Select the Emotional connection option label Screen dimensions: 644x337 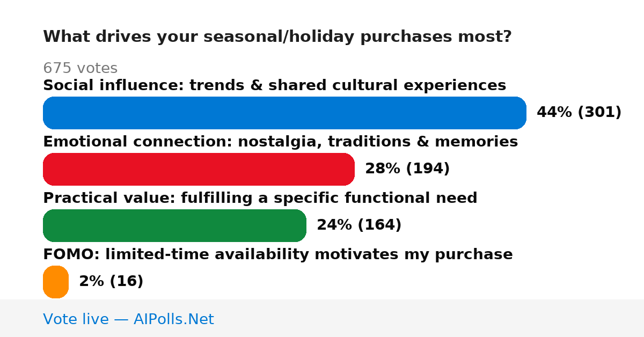280,142
